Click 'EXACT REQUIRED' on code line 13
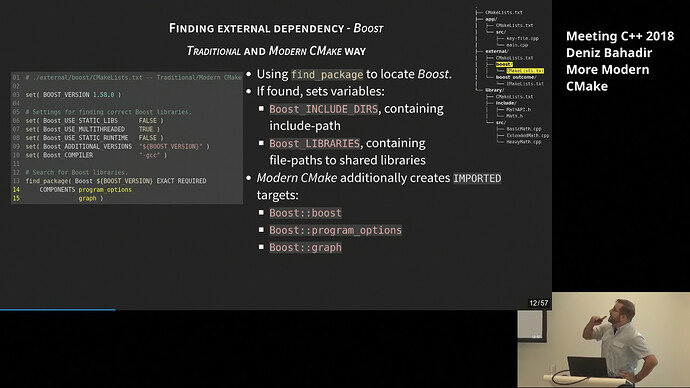690x388 pixels. pos(181,181)
